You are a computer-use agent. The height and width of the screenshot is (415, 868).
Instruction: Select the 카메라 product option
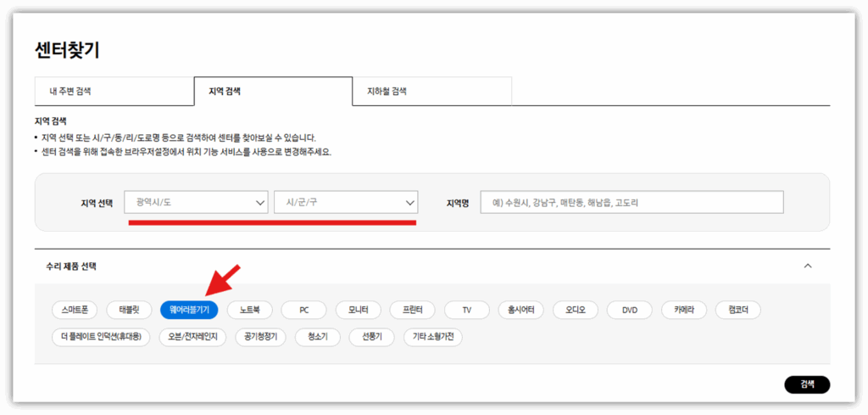(684, 310)
